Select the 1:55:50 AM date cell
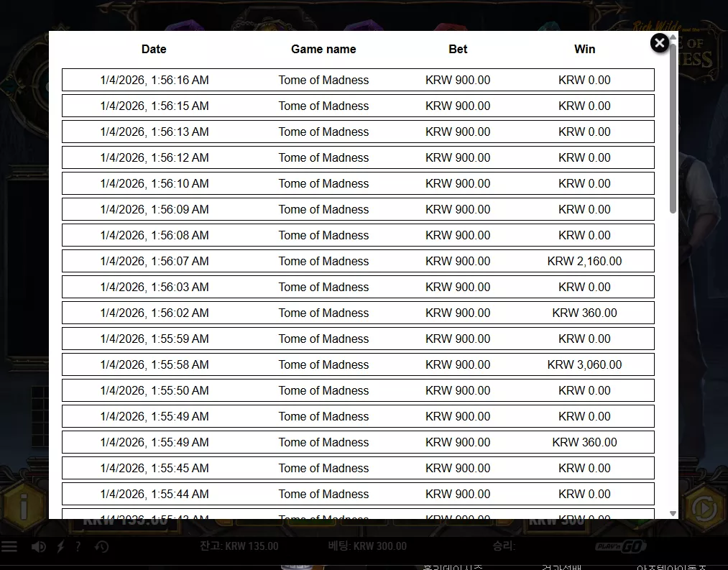This screenshot has height=570, width=728. tap(154, 391)
